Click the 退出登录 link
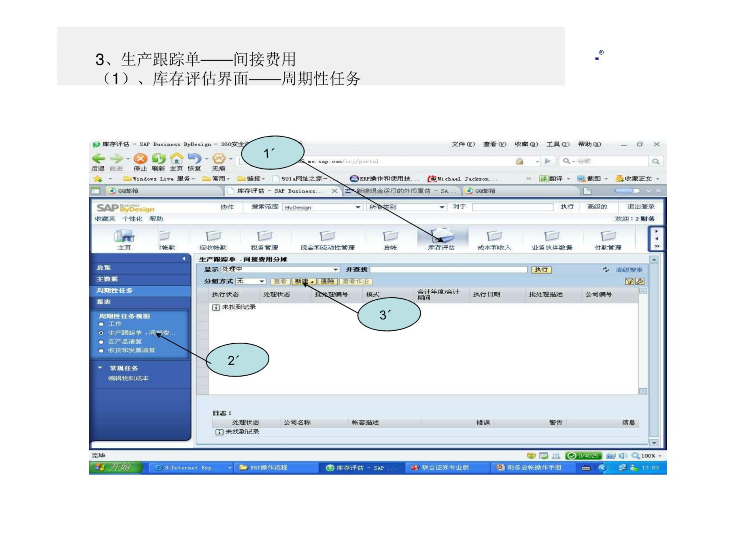Screen dimensions: 756x535 click(x=641, y=207)
